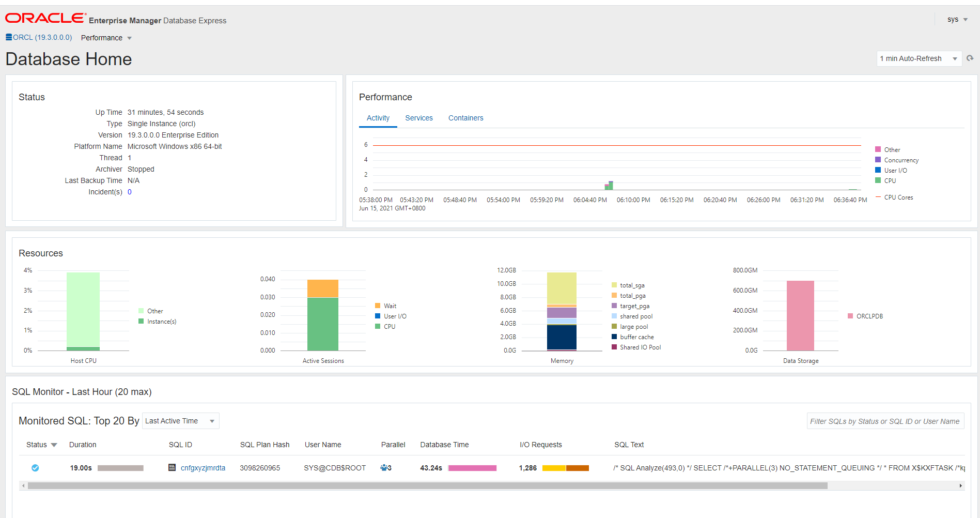
Task: Click the Oracle logo
Action: point(45,18)
